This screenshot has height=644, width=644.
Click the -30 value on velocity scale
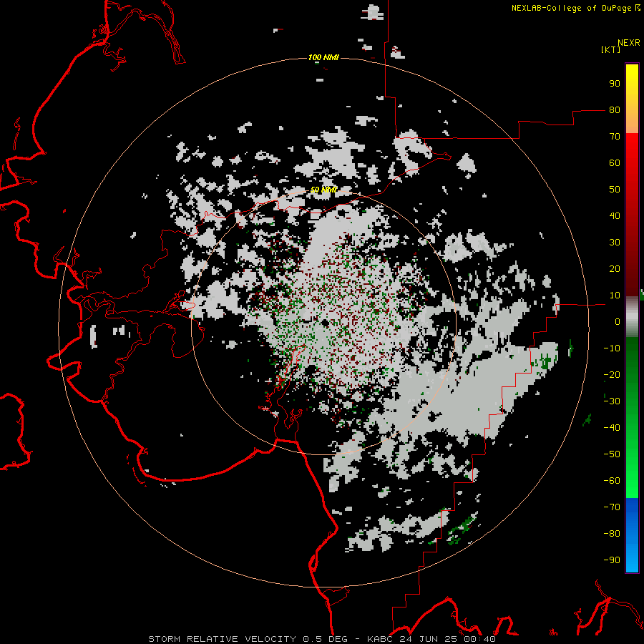(612, 401)
